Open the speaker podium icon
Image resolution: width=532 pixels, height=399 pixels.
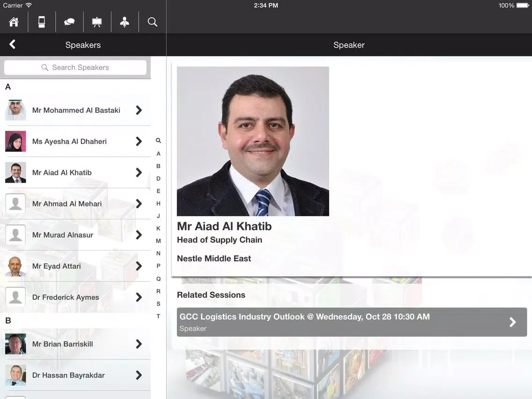click(x=125, y=22)
